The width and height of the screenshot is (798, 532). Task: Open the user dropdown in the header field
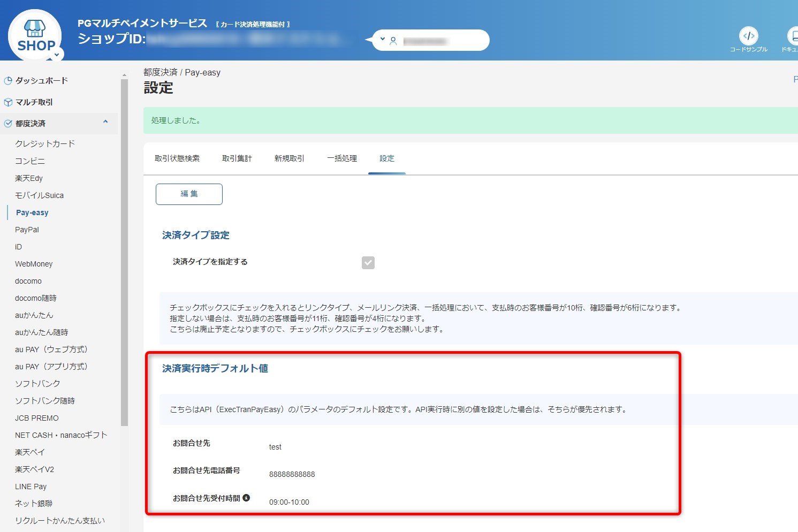[x=382, y=39]
